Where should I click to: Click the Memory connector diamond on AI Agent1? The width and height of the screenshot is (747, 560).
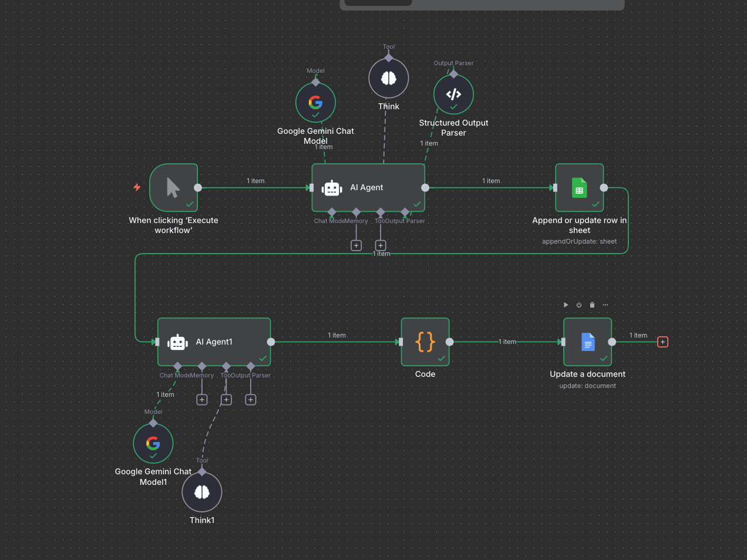[202, 365]
